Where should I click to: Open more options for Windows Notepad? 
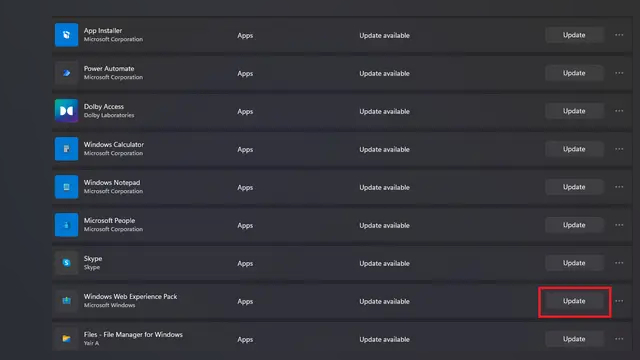pos(619,187)
